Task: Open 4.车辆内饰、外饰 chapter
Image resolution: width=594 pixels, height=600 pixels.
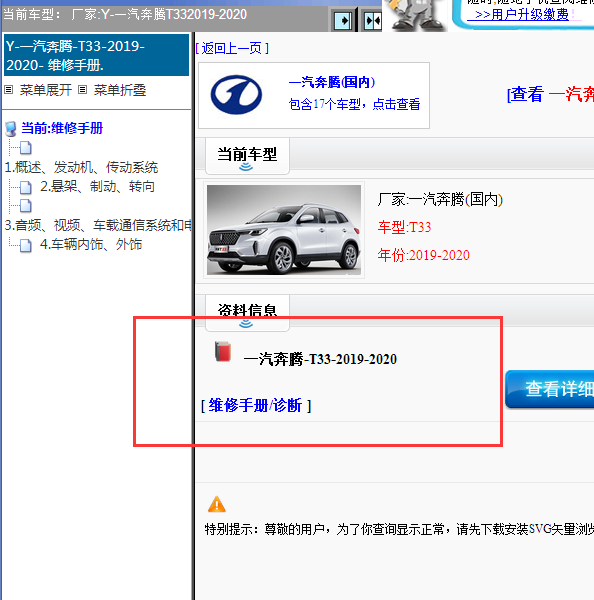Action: point(91,244)
